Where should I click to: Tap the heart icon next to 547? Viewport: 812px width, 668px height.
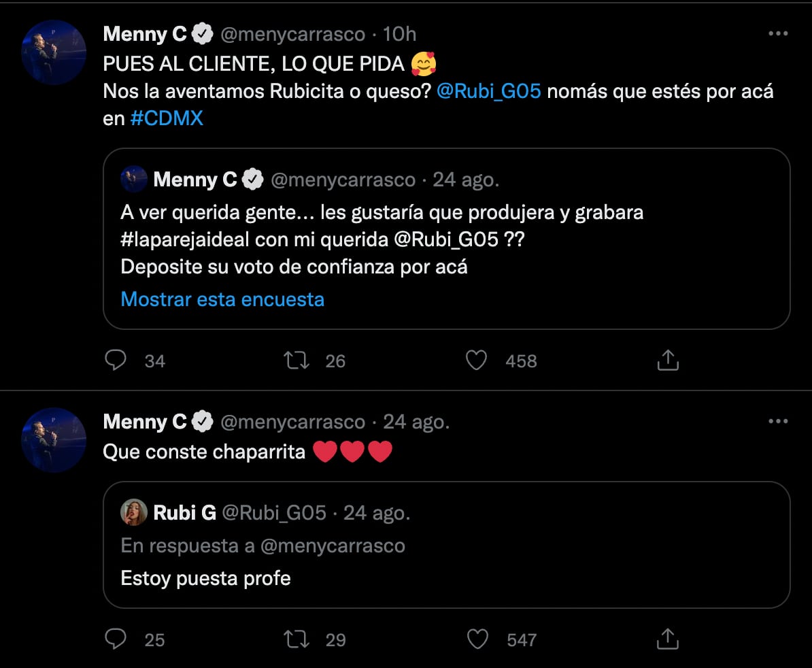tap(477, 639)
